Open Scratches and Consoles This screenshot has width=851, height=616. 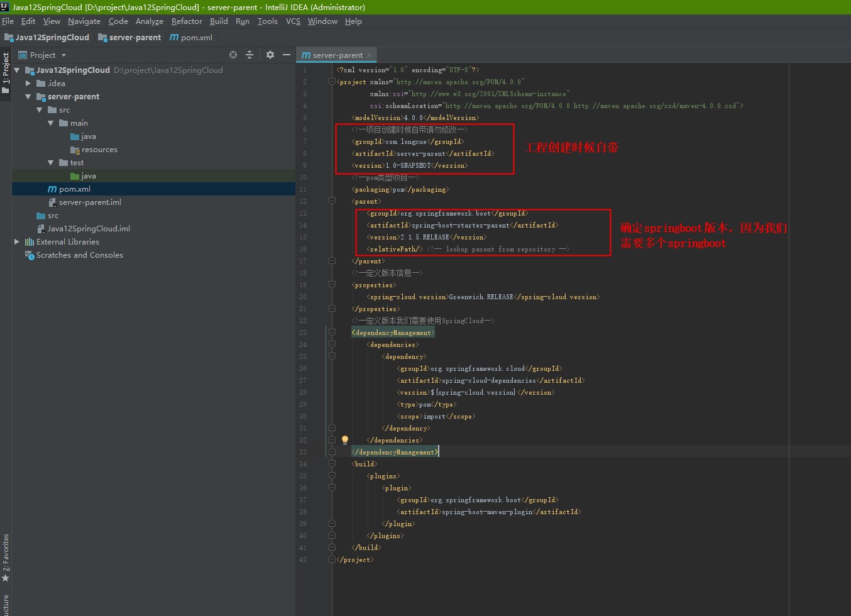coord(79,255)
